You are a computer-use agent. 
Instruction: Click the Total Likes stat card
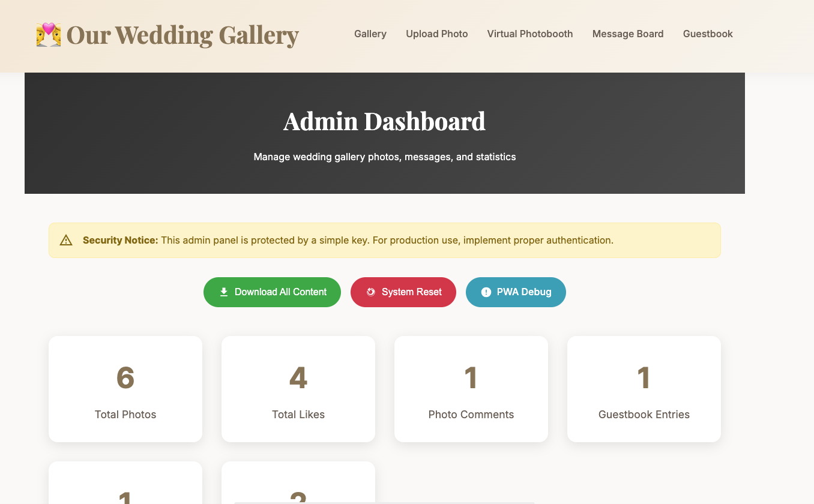298,389
